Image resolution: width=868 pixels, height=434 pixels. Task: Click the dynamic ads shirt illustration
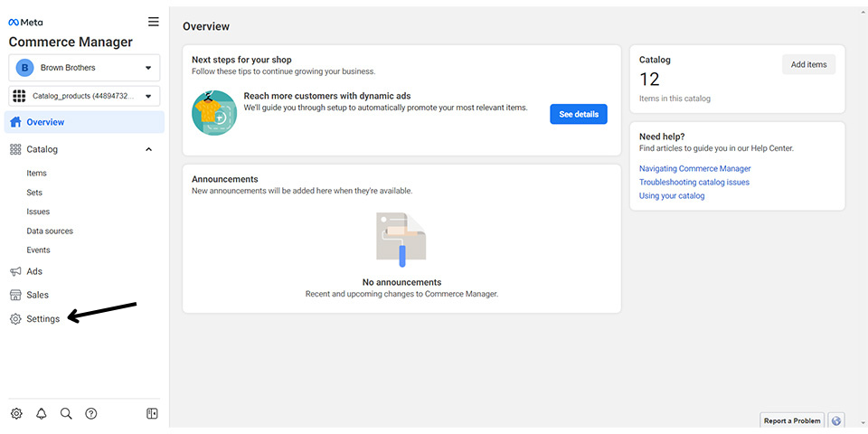(x=214, y=113)
